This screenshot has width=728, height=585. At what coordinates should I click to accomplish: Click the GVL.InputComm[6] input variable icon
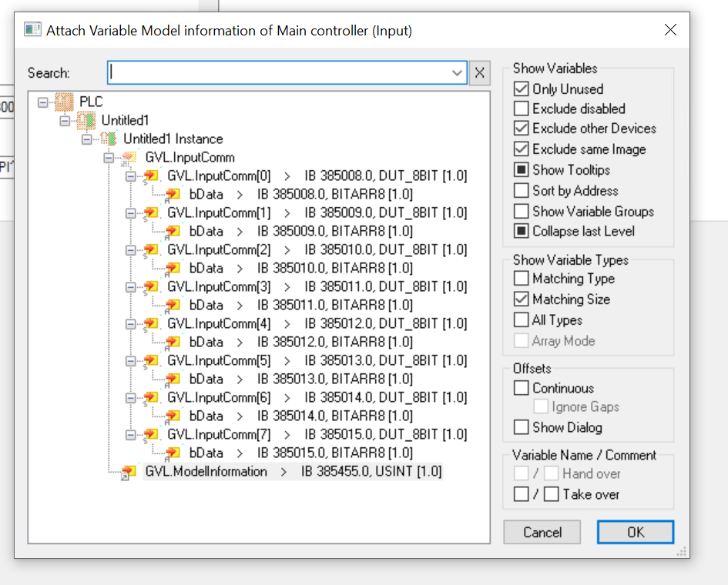150,398
